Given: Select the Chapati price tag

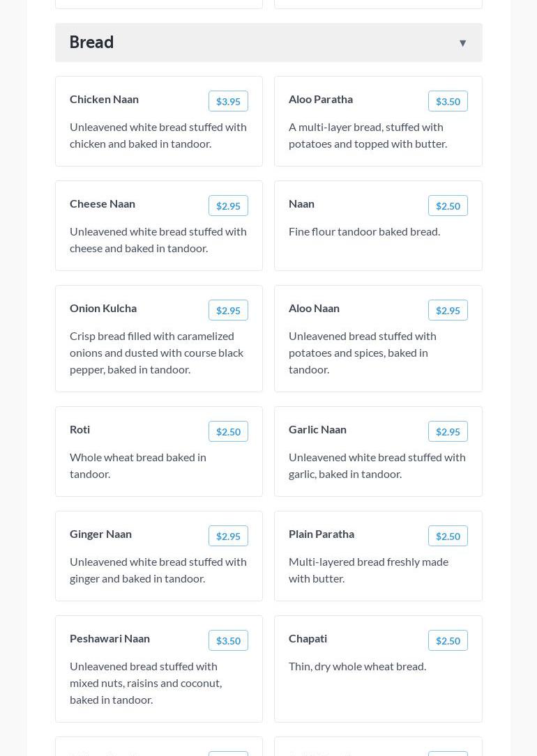Looking at the screenshot, I should click(448, 640).
